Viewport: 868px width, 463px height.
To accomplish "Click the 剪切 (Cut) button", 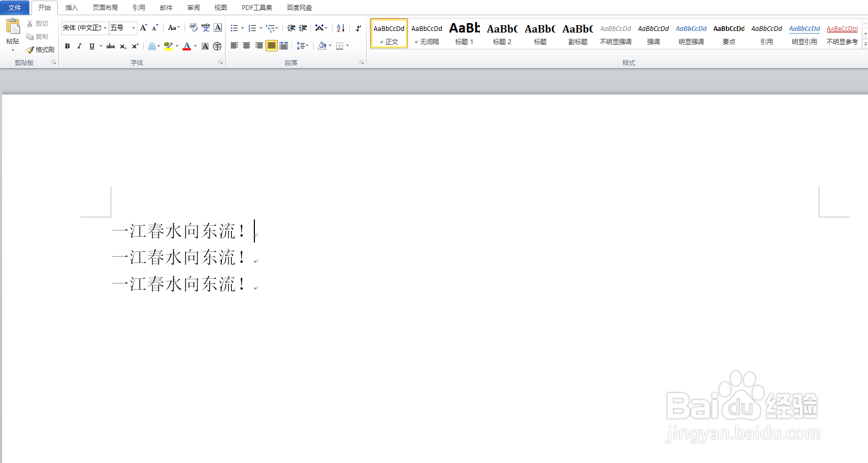I will click(37, 24).
